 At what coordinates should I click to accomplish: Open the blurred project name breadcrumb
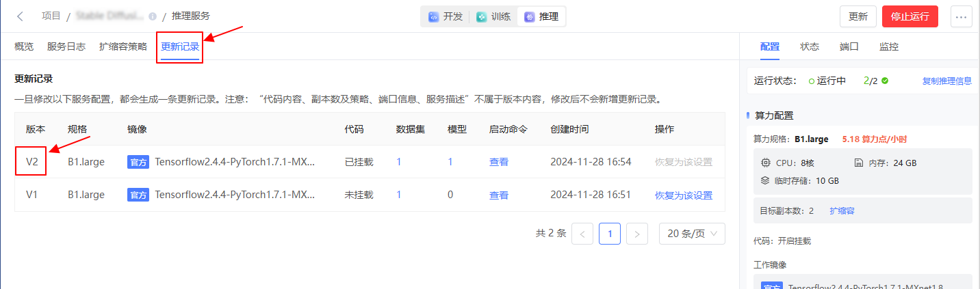[x=110, y=16]
